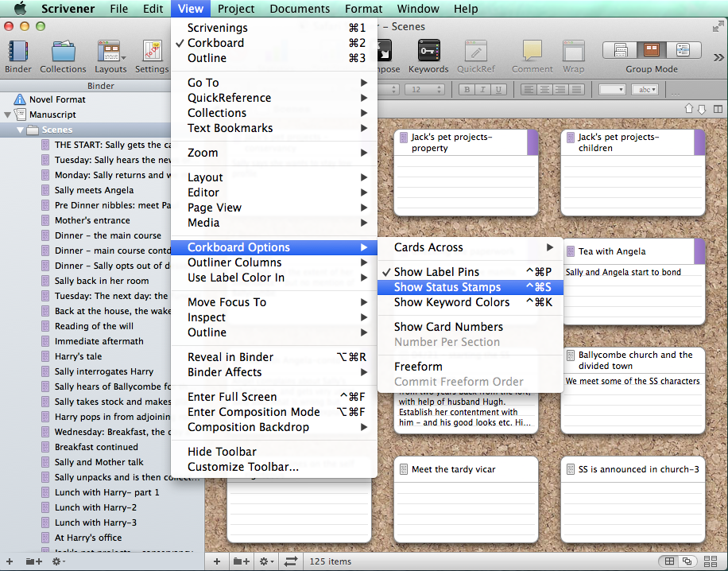Open the Zoom submenu
728x571 pixels.
274,153
